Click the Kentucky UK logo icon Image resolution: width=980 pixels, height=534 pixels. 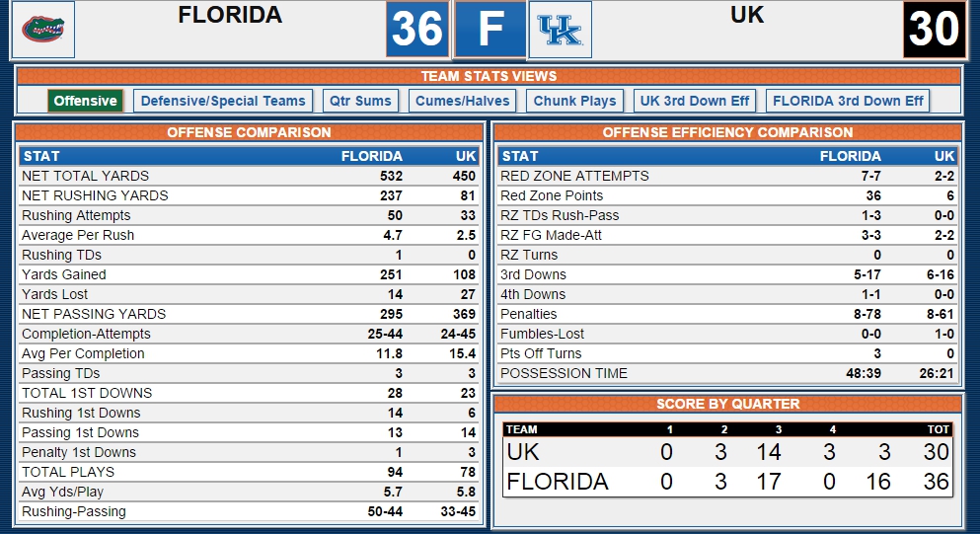point(560,30)
